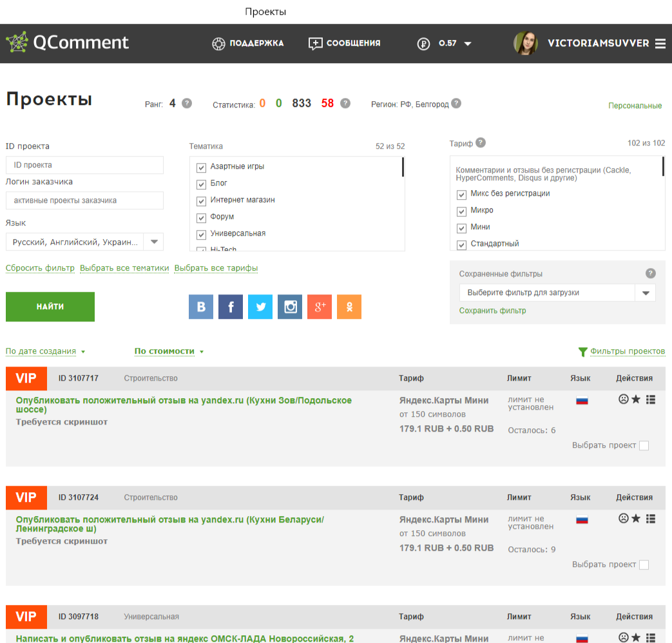Open list icon for project 3107717

[651, 399]
